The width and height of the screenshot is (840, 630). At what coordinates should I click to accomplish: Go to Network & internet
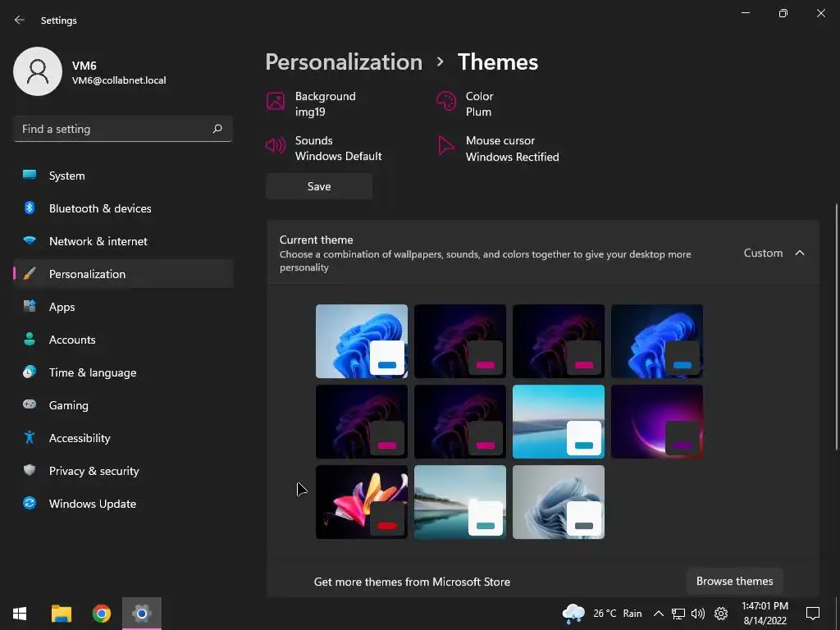click(123, 241)
